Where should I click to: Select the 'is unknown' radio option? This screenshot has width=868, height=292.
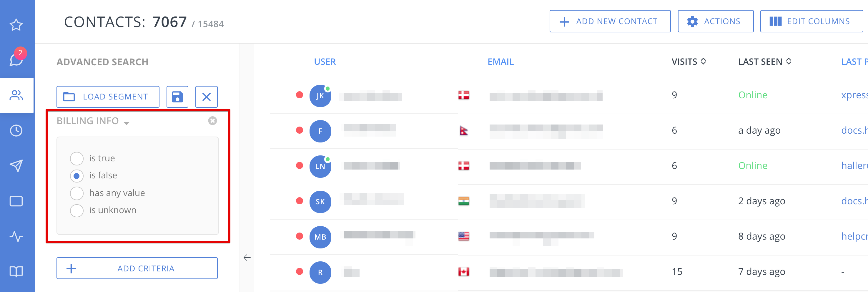pos(77,210)
